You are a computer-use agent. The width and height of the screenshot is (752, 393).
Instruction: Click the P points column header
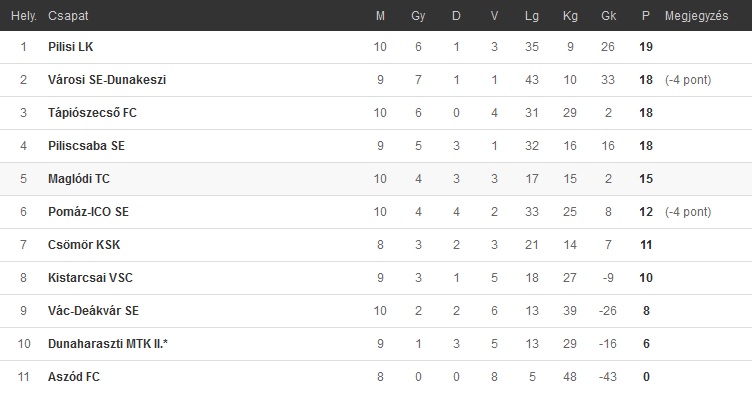point(646,16)
